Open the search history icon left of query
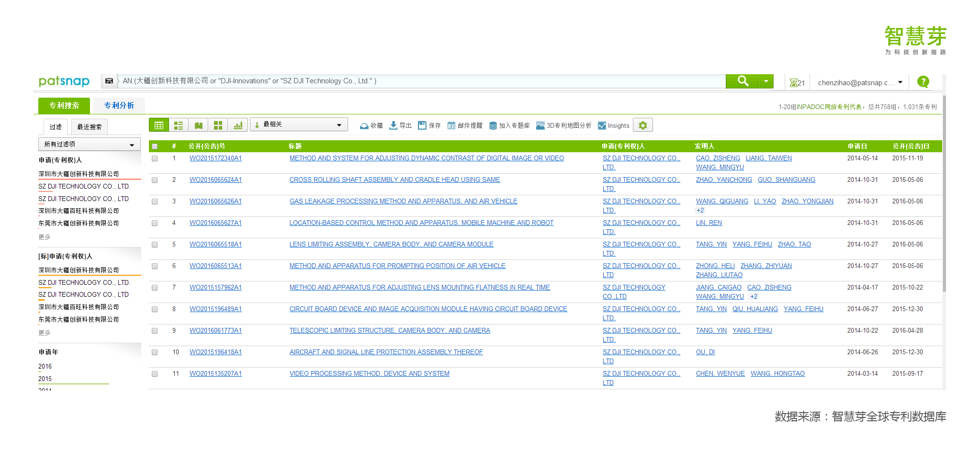Screen dimensions: 980x449 [x=109, y=81]
